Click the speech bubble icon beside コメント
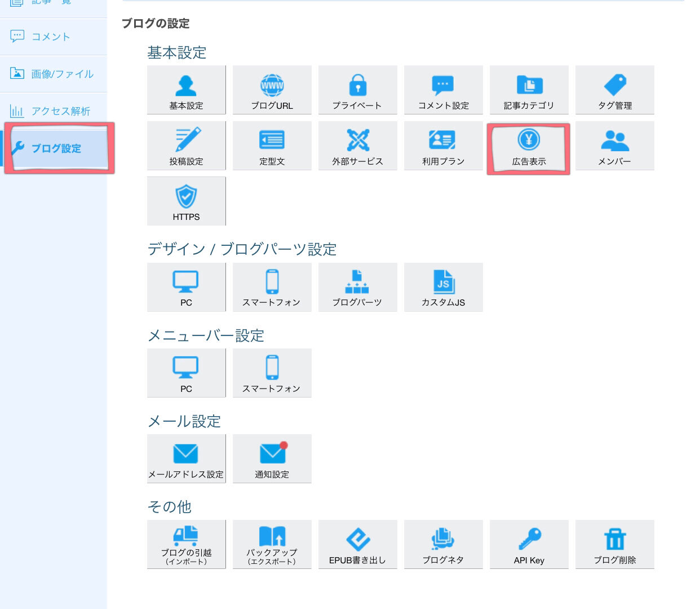The height and width of the screenshot is (609, 700). click(x=17, y=37)
